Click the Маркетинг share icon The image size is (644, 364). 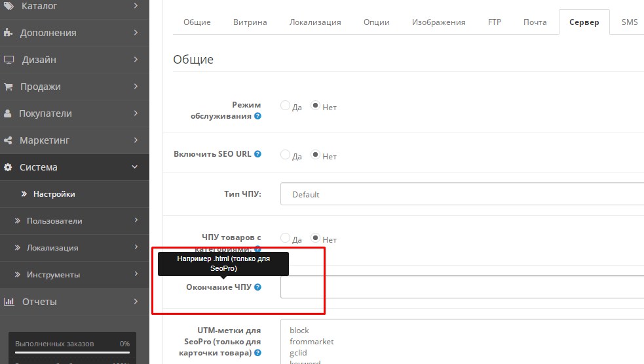coord(8,140)
